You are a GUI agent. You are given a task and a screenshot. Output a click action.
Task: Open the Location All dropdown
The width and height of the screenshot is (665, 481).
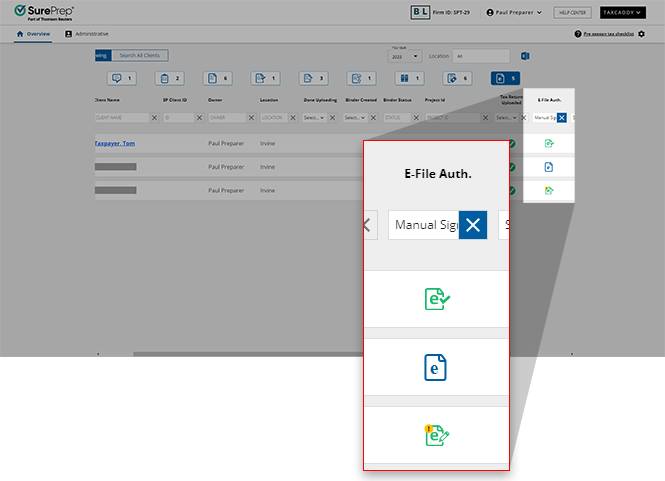pyautogui.click(x=481, y=56)
